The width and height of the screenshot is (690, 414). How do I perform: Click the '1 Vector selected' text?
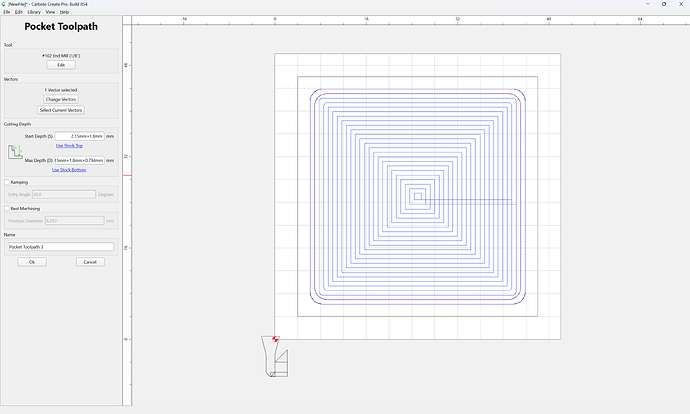coord(61,90)
